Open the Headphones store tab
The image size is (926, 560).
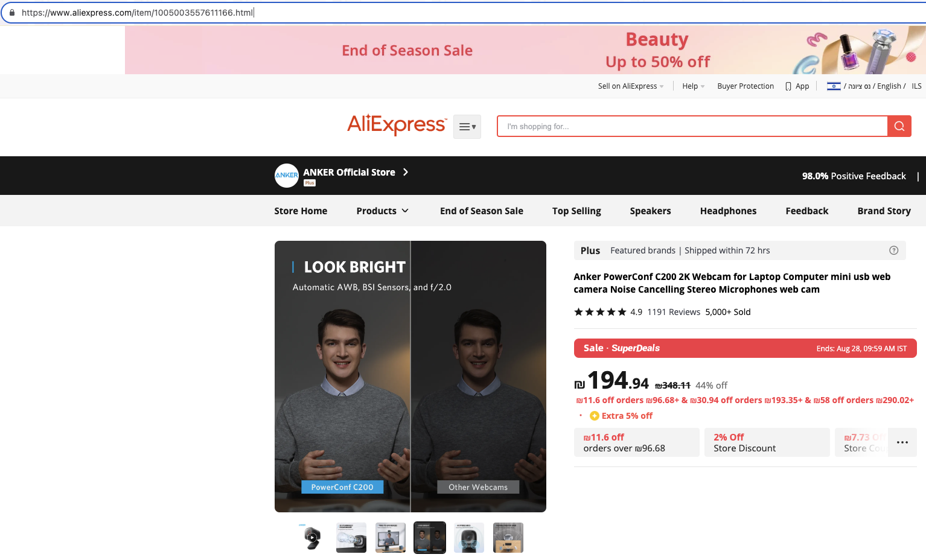coord(727,211)
